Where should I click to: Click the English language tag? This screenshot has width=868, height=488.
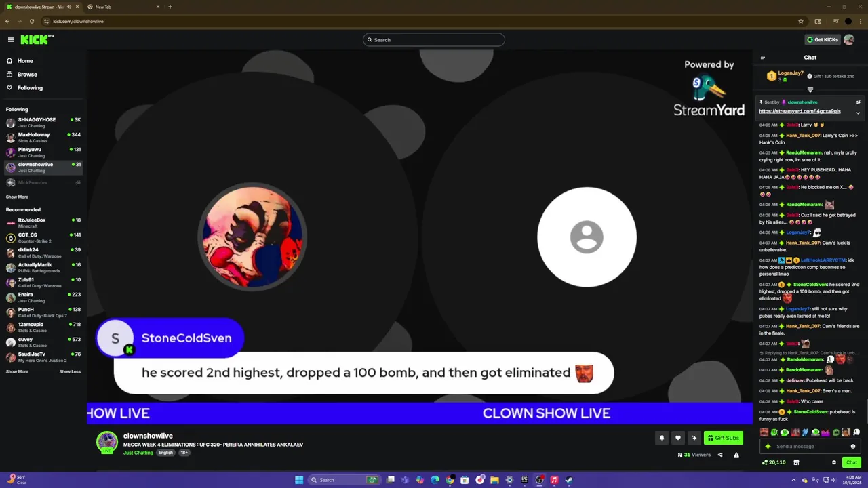tap(165, 453)
